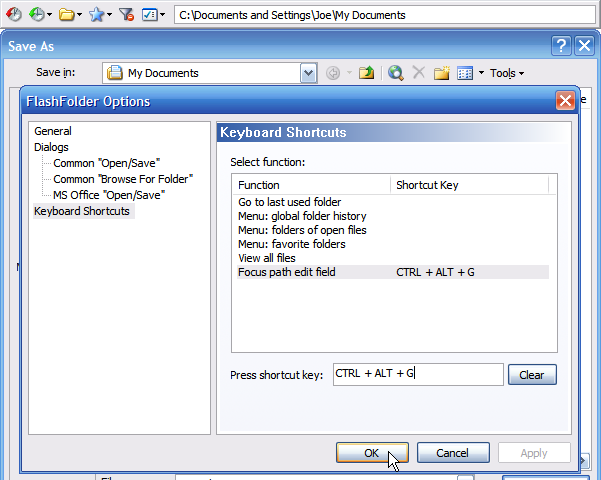
Task: Expand the Save in My Documents dropdown
Action: pos(309,73)
